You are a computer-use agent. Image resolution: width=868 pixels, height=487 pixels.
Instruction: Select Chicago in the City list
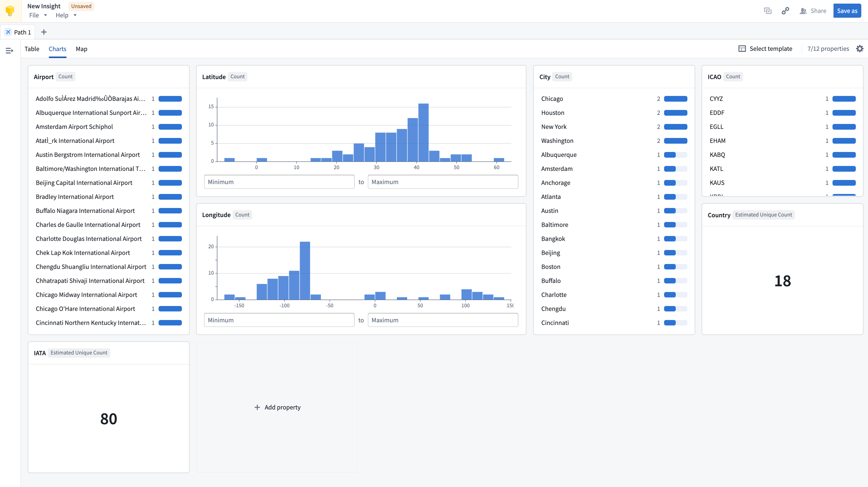[x=614, y=99]
